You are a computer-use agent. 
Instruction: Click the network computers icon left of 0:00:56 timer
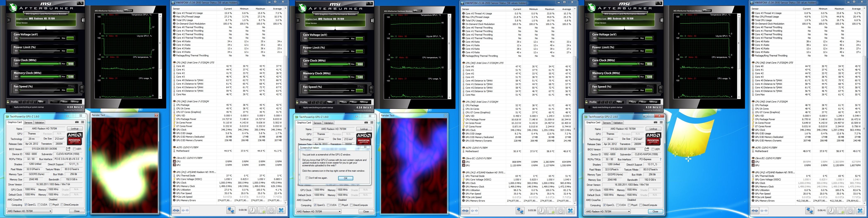231,210
